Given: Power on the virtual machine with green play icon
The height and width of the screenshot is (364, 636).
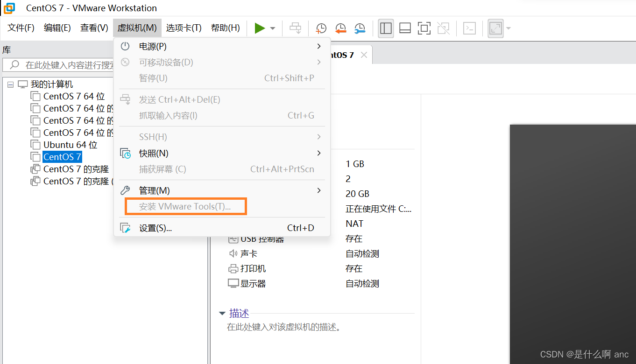Looking at the screenshot, I should click(x=260, y=28).
